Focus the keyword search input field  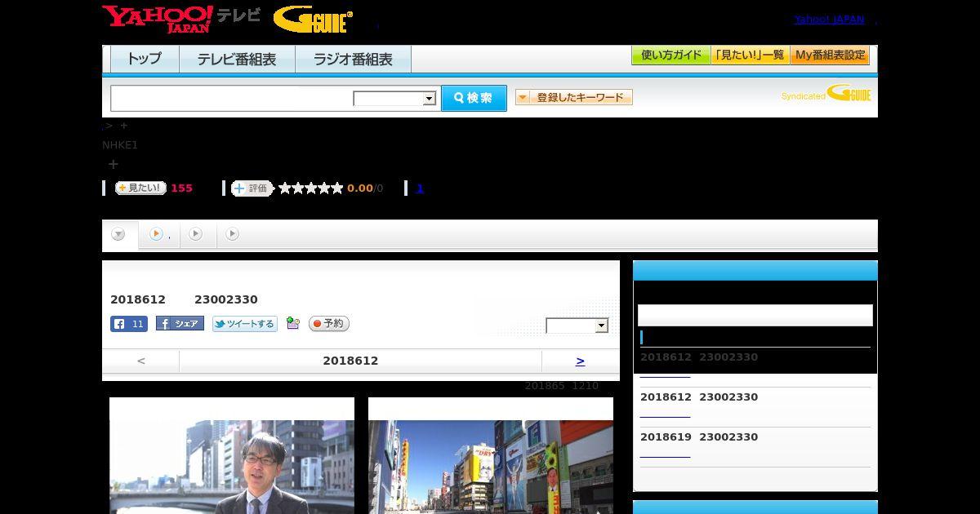[x=232, y=98]
